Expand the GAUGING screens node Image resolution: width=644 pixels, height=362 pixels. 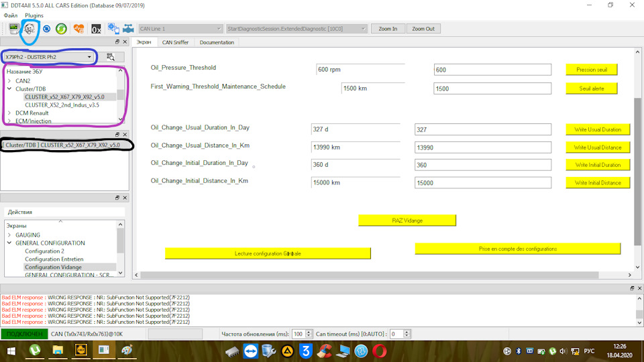pos(9,235)
